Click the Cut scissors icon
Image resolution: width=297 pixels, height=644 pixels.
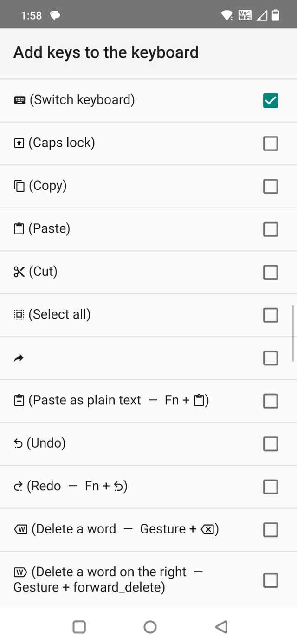click(19, 272)
